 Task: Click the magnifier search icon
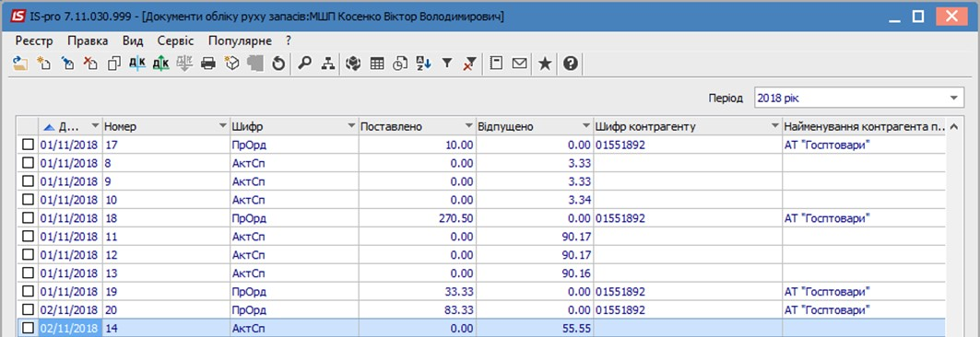[x=304, y=63]
